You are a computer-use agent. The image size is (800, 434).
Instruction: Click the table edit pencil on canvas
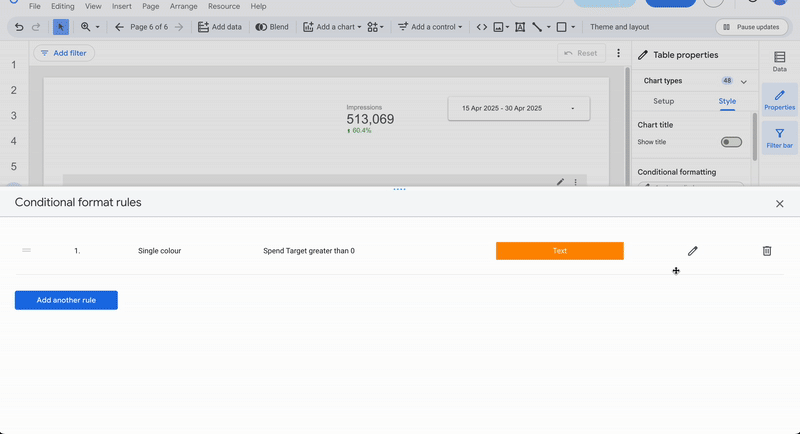click(x=560, y=182)
